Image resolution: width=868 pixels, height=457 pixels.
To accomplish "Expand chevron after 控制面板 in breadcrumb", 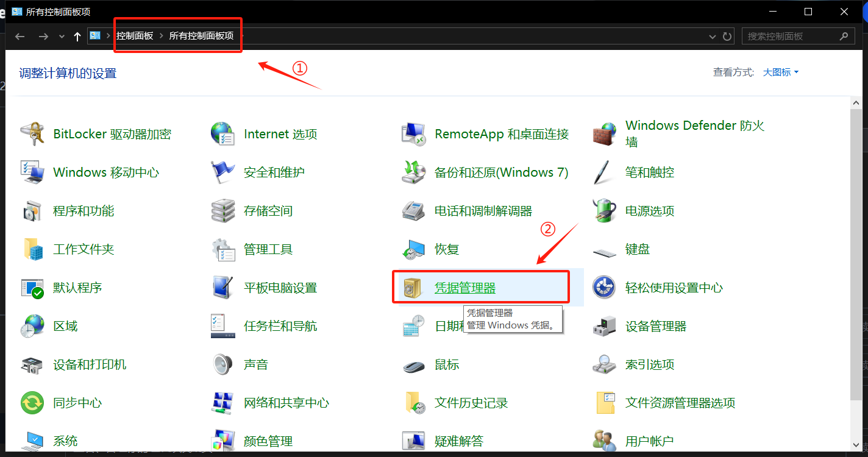I will click(x=162, y=36).
